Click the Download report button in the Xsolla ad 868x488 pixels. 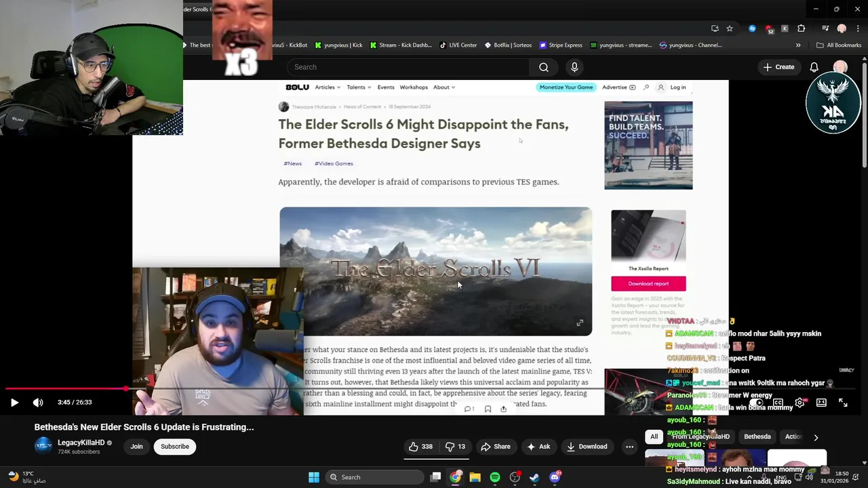pos(648,284)
